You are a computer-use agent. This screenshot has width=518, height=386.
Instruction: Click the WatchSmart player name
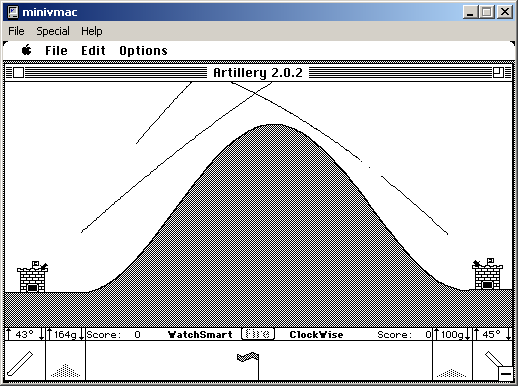(x=200, y=334)
